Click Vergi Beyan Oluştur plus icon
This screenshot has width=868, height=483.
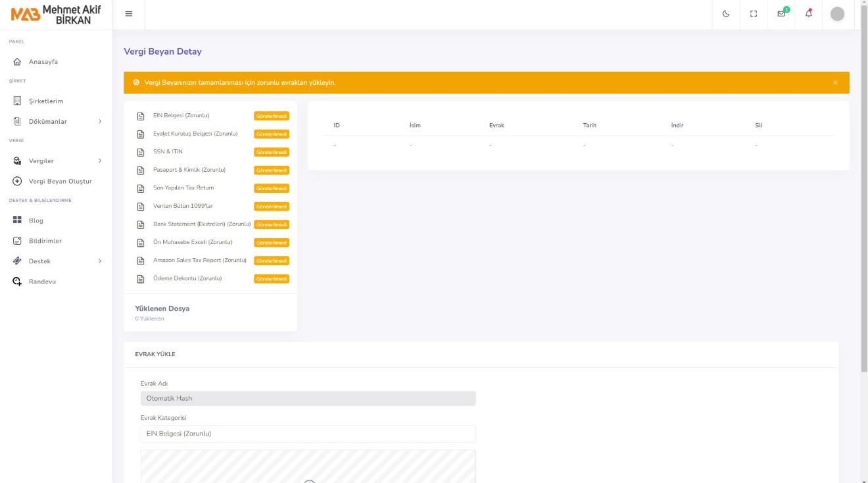click(18, 182)
